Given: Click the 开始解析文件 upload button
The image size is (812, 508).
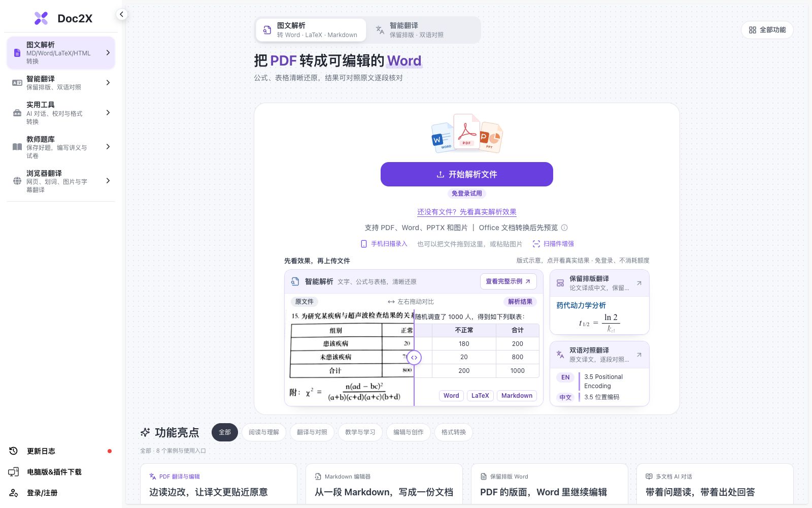Looking at the screenshot, I should (467, 174).
